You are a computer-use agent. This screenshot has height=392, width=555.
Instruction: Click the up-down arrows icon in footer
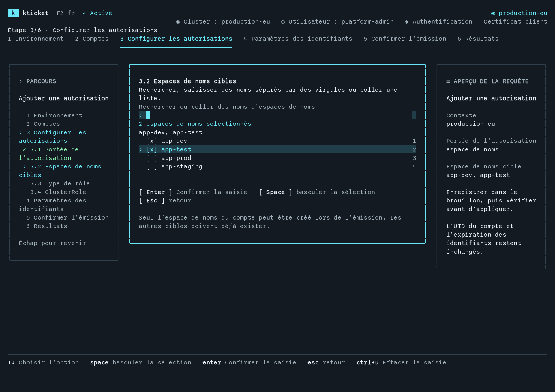pyautogui.click(x=11, y=362)
